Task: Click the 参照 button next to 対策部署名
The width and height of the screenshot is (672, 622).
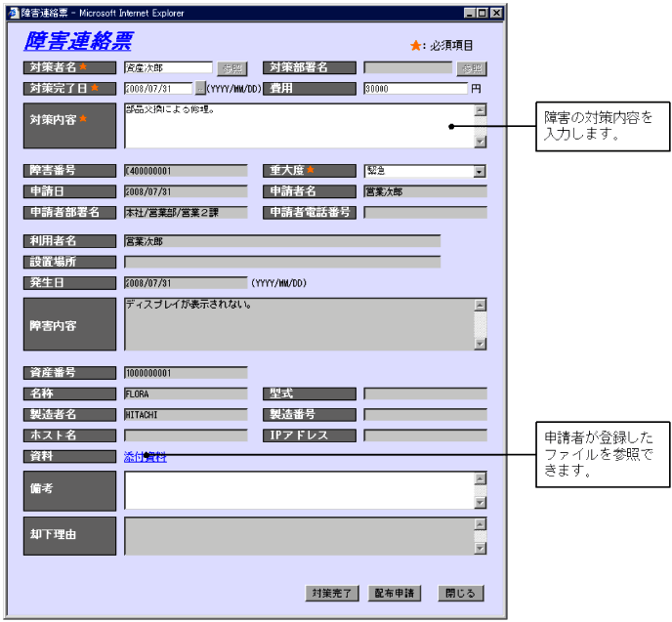Action: click(472, 68)
